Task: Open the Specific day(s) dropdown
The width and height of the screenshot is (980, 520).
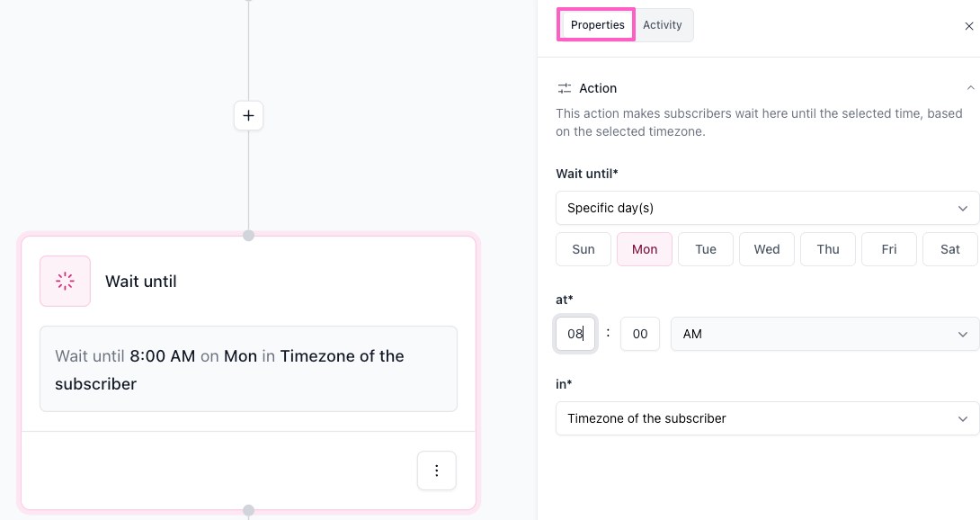Action: pyautogui.click(x=767, y=208)
